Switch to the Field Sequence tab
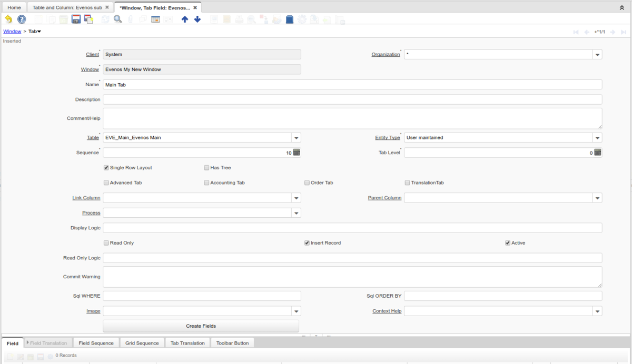The image size is (632, 364). (x=96, y=343)
